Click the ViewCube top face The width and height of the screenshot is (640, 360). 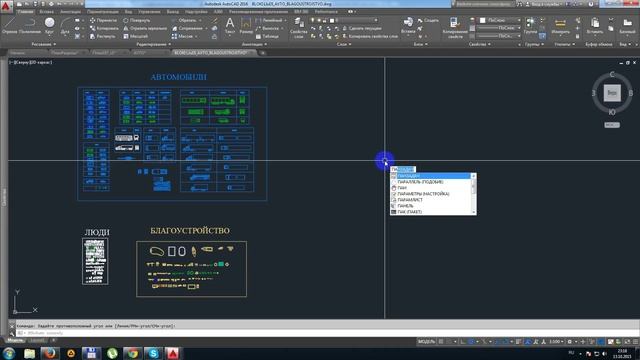(612, 93)
